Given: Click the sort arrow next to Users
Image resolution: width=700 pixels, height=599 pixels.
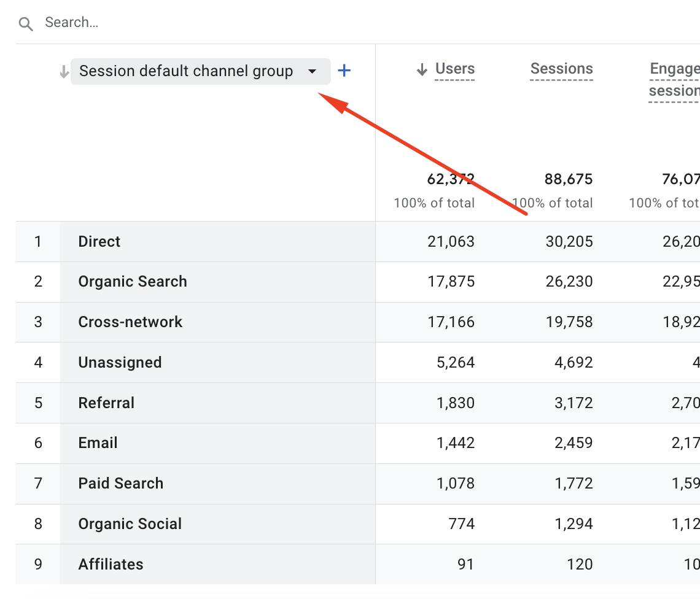Looking at the screenshot, I should [422, 70].
